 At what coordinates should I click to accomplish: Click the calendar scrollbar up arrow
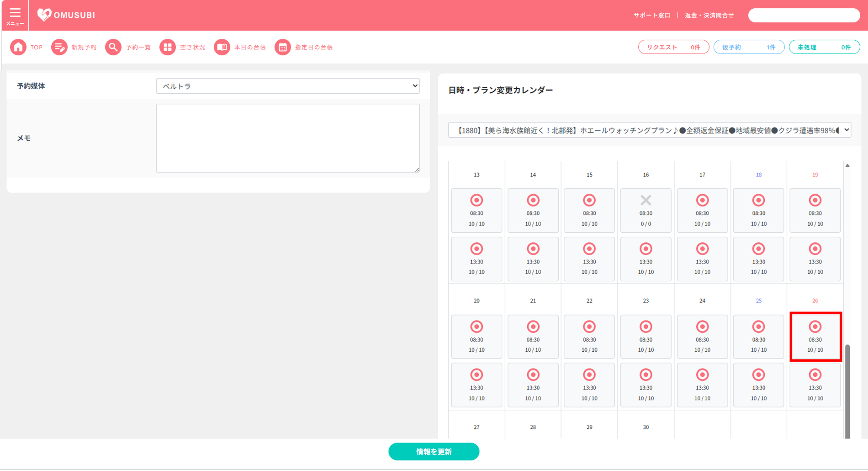(847, 166)
